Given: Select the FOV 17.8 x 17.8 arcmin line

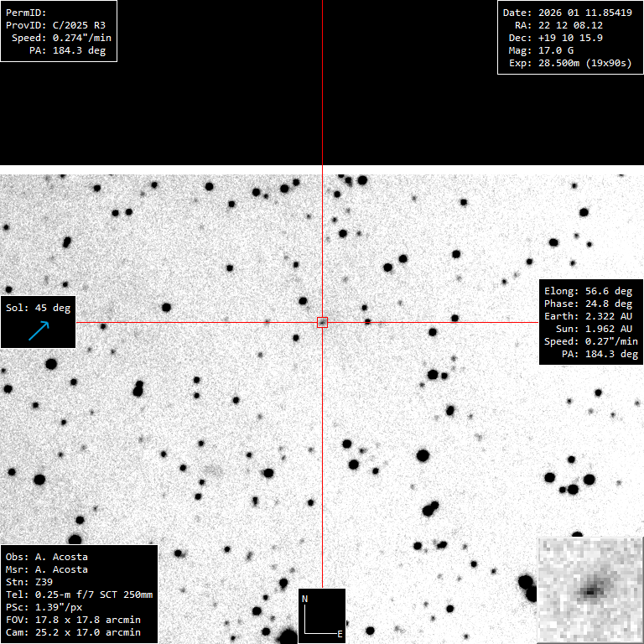Looking at the screenshot, I should coord(73,620).
